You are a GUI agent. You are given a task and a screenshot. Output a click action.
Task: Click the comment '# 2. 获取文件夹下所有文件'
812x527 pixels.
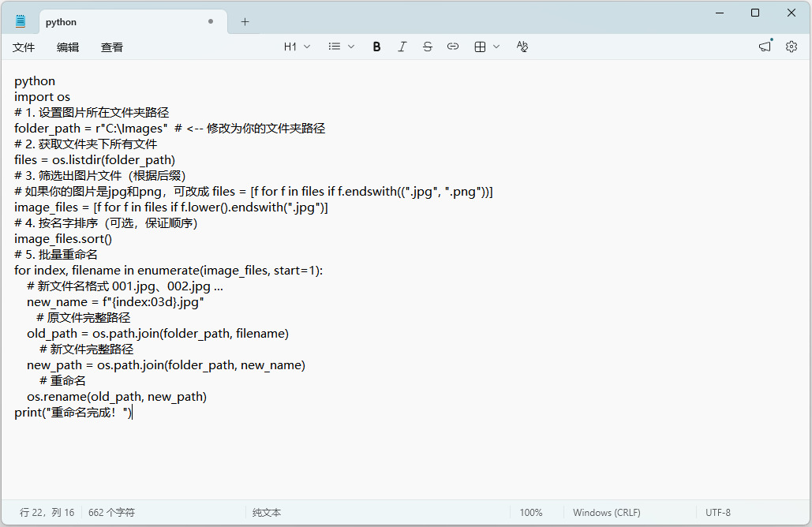(x=85, y=144)
